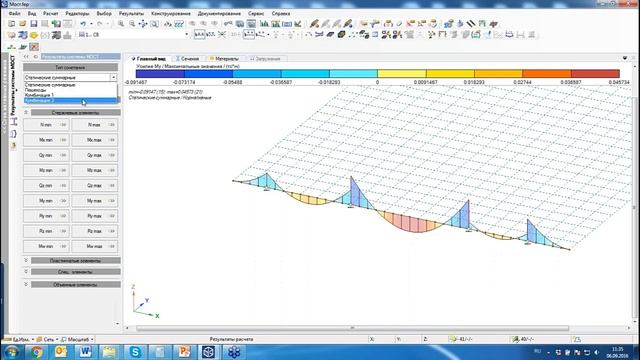Select the Главный вид tab
The width and height of the screenshot is (640, 360).
pyautogui.click(x=149, y=59)
